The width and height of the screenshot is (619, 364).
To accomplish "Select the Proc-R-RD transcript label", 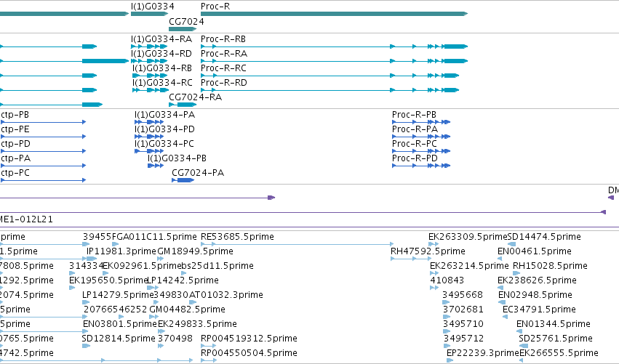I will pyautogui.click(x=224, y=83).
